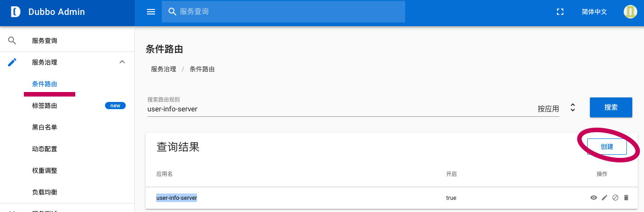Open the user avatar menu
This screenshot has width=644, height=212.
[630, 12]
